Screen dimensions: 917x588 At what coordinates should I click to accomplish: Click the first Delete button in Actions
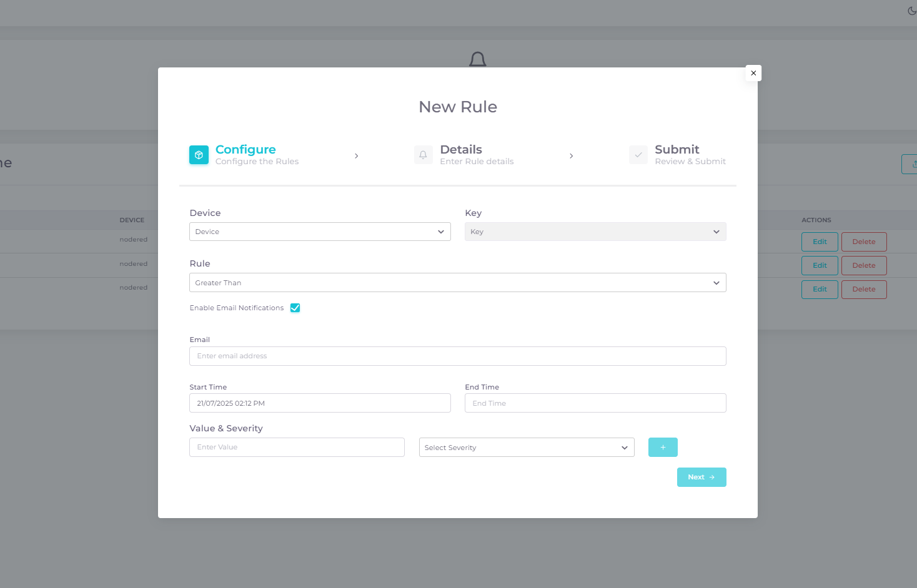[x=863, y=242]
